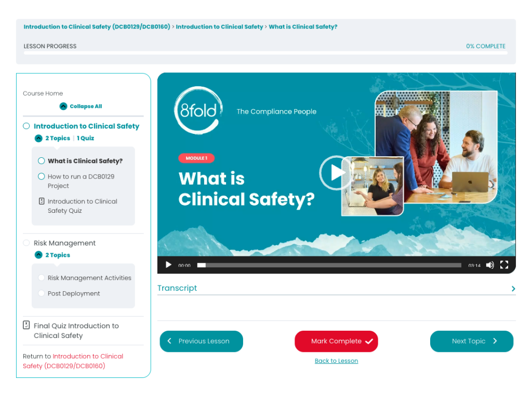Open Final Quiz Introduction to Clinical Safety
Viewport: 532px width, 394px height.
pos(76,331)
